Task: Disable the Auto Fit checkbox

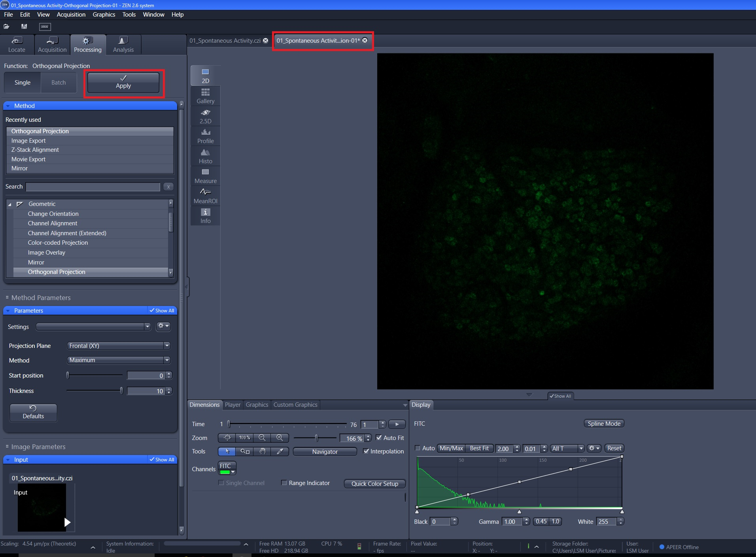Action: pyautogui.click(x=379, y=438)
